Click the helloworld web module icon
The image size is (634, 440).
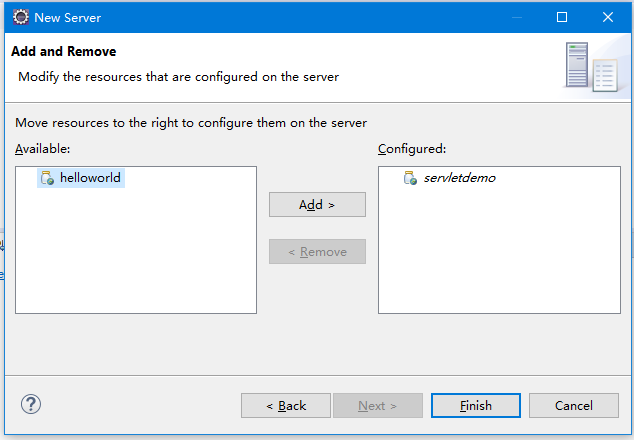click(47, 178)
